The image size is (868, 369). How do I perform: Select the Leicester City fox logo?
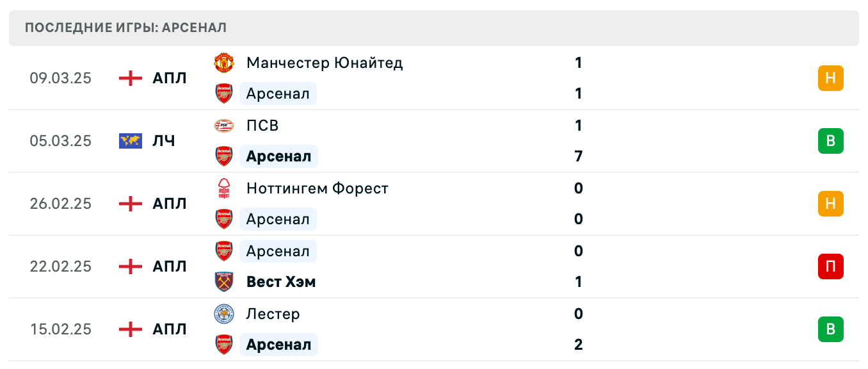point(223,314)
